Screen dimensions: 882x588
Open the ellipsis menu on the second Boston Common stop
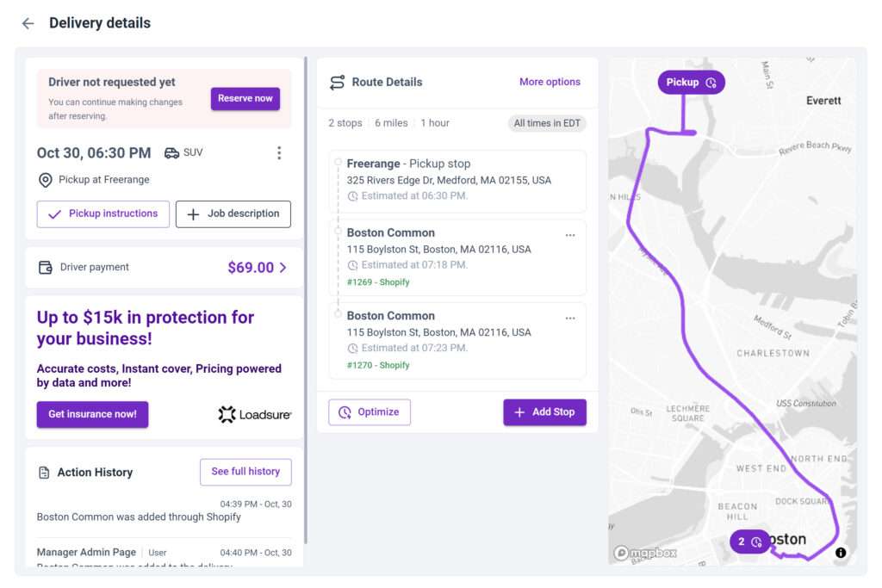pyautogui.click(x=570, y=318)
